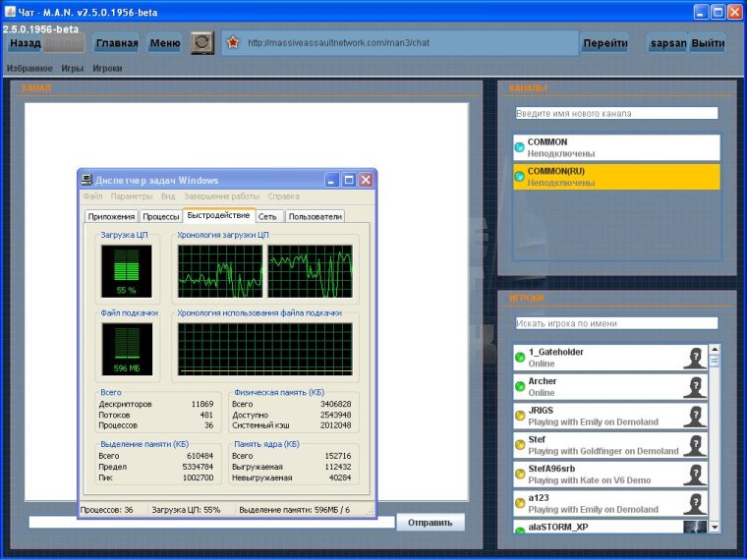The height and width of the screenshot is (560, 747).
Task: Click StefA96srb yellow status dot
Action: coord(520,474)
